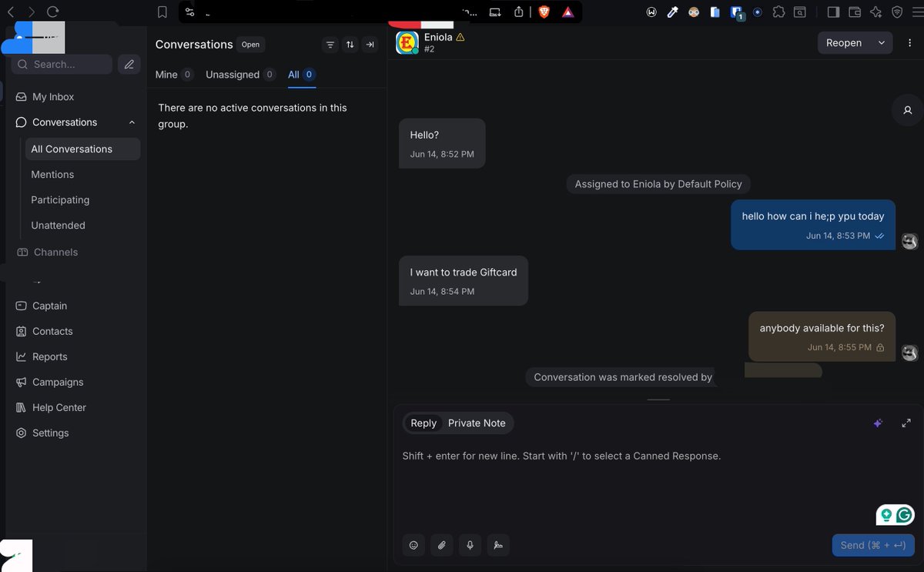Switch to the Unassigned conversations tab
This screenshot has height=572, width=924.
(x=240, y=75)
